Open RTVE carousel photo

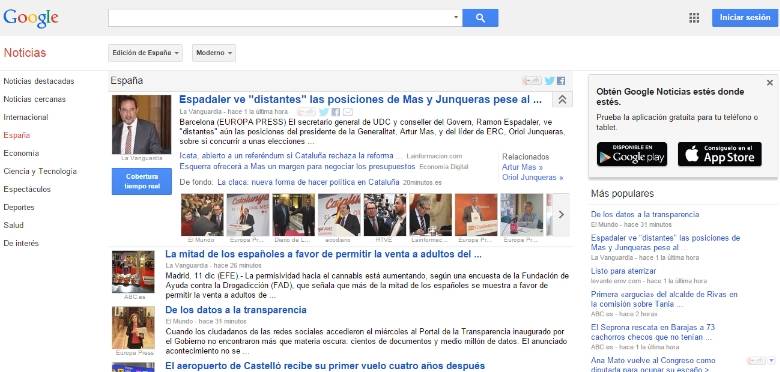tap(385, 214)
